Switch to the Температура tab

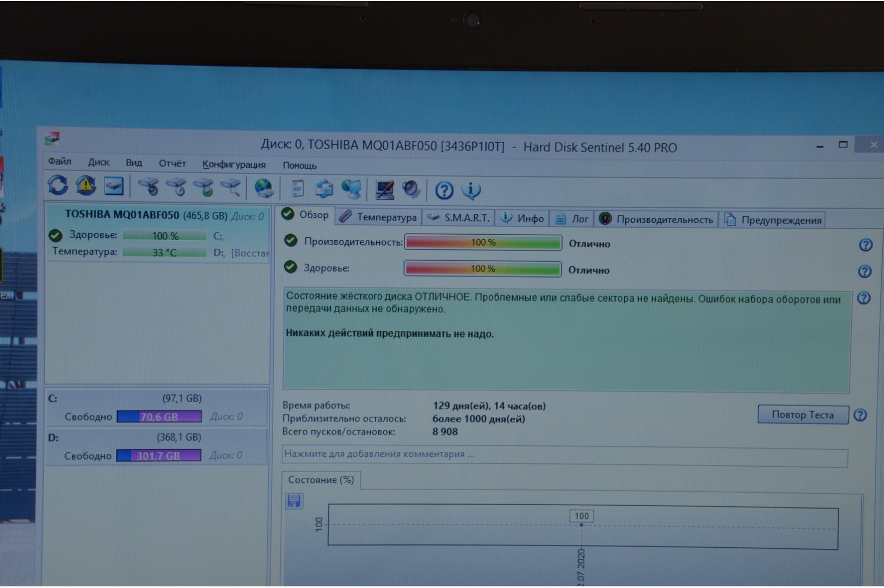pos(378,217)
